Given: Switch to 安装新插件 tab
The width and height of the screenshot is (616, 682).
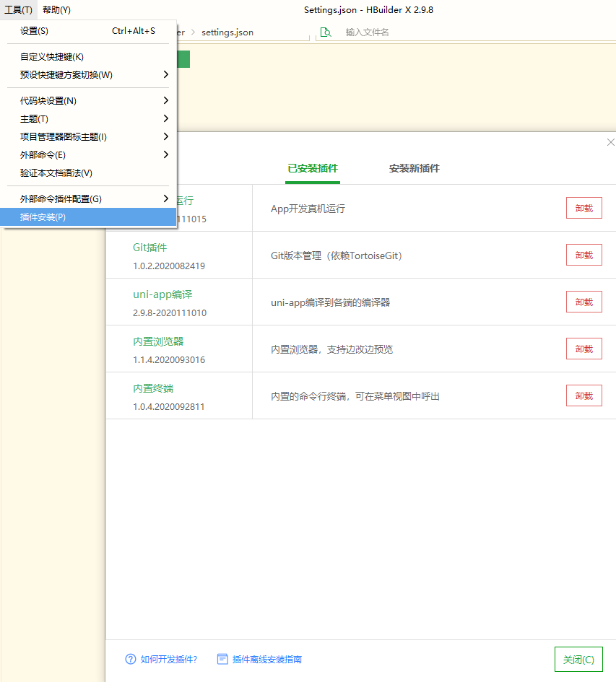Looking at the screenshot, I should [x=414, y=168].
